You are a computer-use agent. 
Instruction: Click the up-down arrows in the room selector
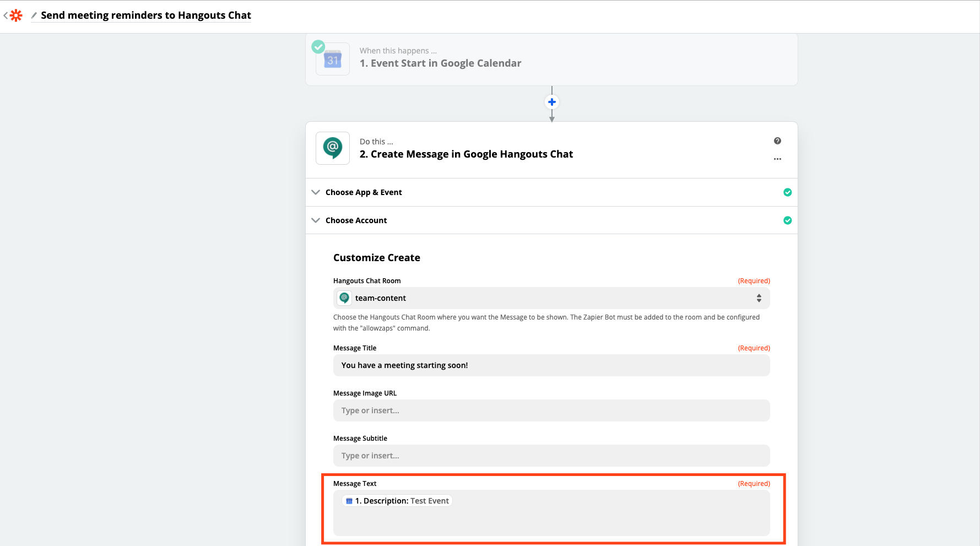point(759,298)
